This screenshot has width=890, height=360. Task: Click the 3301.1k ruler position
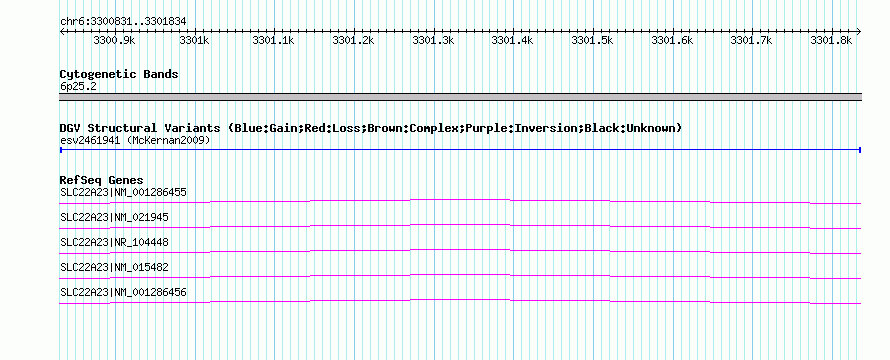(274, 40)
